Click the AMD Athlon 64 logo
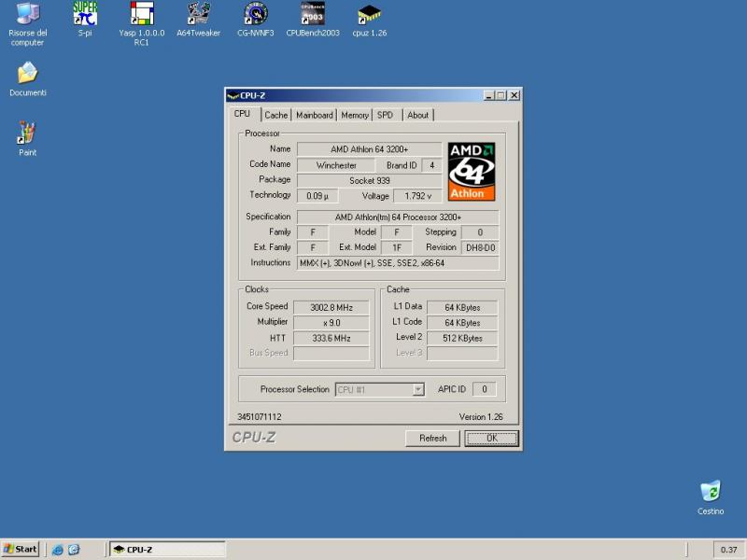The width and height of the screenshot is (747, 560). (472, 172)
